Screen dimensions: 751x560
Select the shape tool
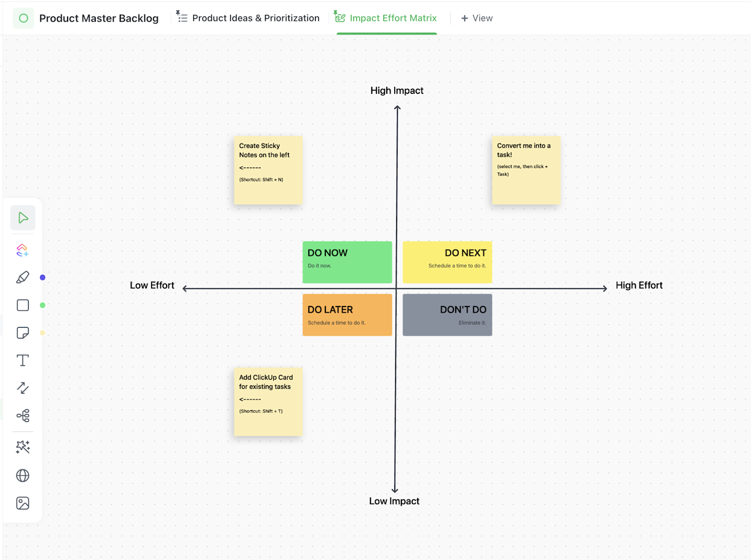pyautogui.click(x=22, y=305)
